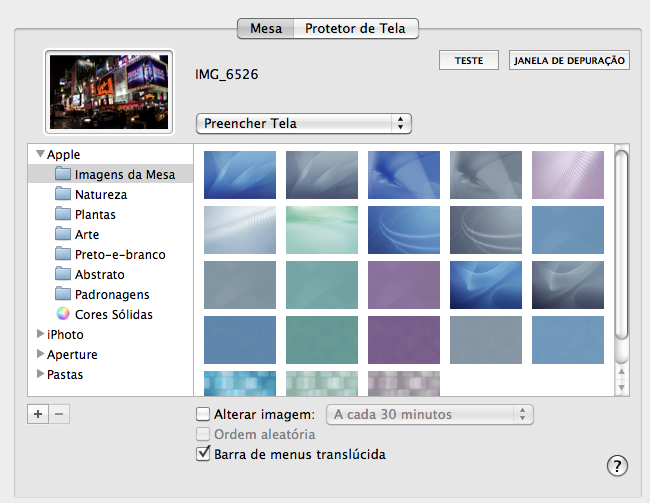Click the plus add-folder button

[x=38, y=414]
